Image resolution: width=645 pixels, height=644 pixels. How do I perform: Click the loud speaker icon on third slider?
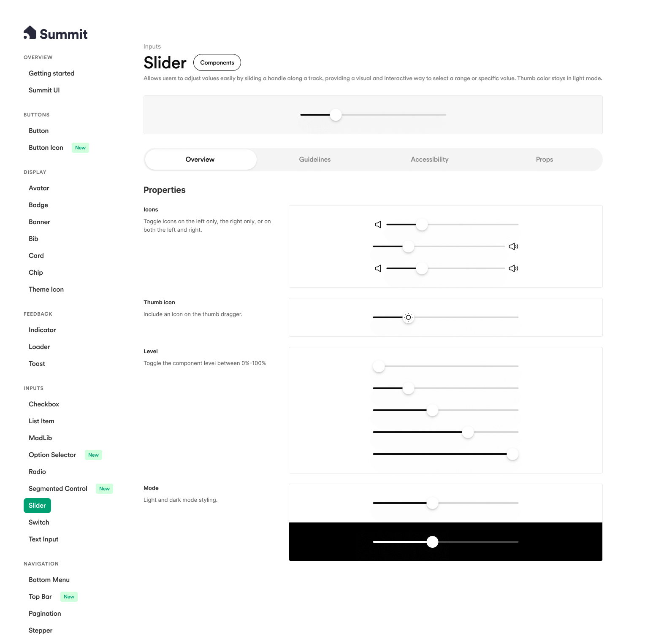pyautogui.click(x=513, y=268)
